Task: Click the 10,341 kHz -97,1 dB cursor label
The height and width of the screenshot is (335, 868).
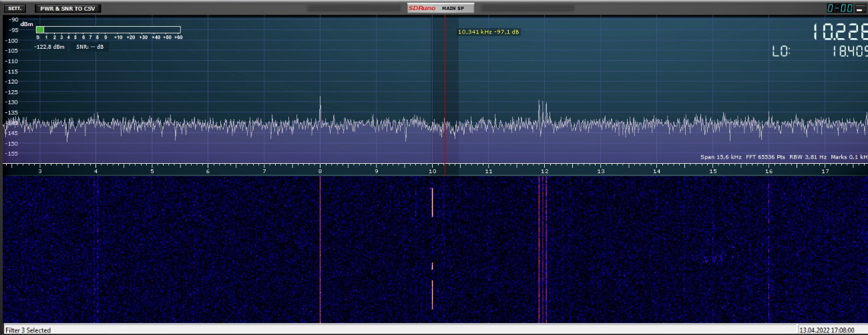Action: click(x=489, y=31)
